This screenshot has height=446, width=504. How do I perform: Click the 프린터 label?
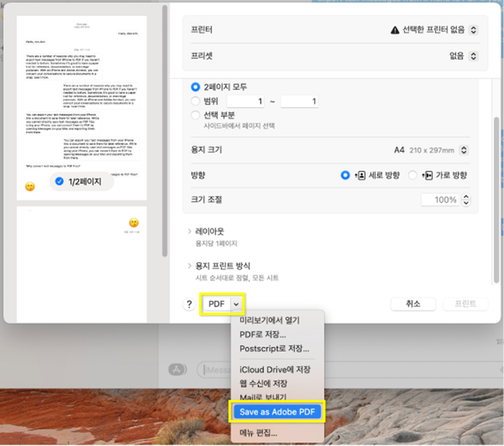[202, 30]
